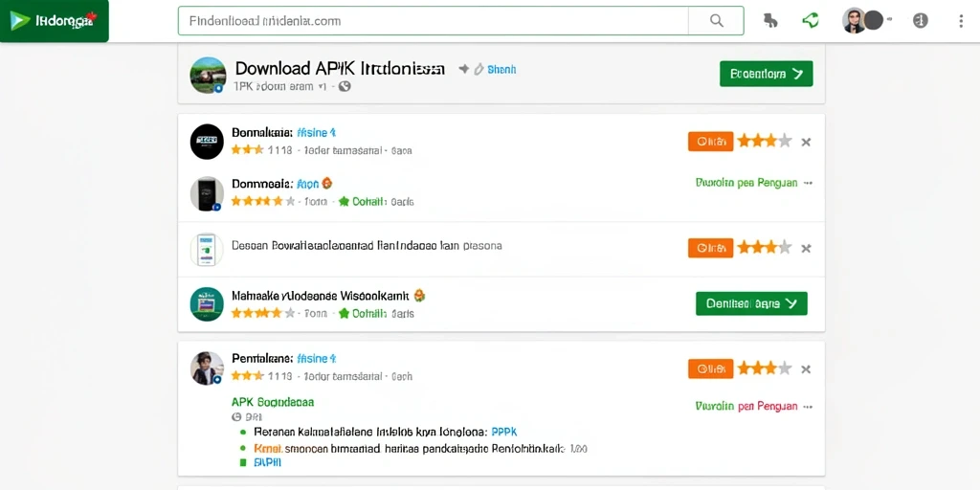Viewport: 980px width, 490px height.
Task: Dismiss the Pemalaane row with its X
Action: 806,368
